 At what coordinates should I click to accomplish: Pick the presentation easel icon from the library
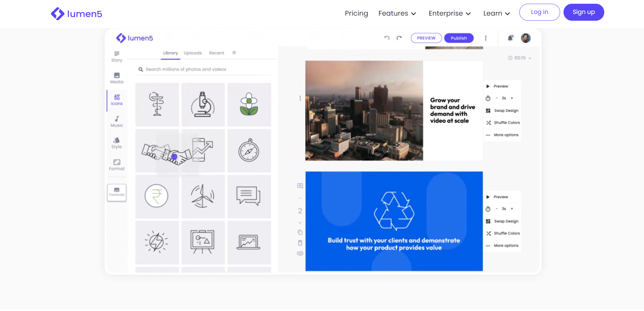click(x=203, y=242)
